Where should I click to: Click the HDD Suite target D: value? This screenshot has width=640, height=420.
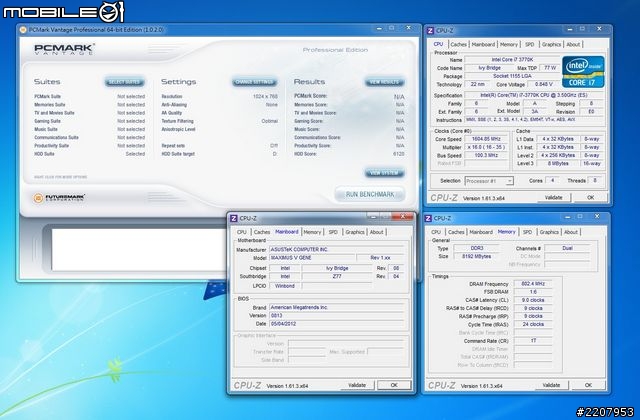pyautogui.click(x=275, y=154)
